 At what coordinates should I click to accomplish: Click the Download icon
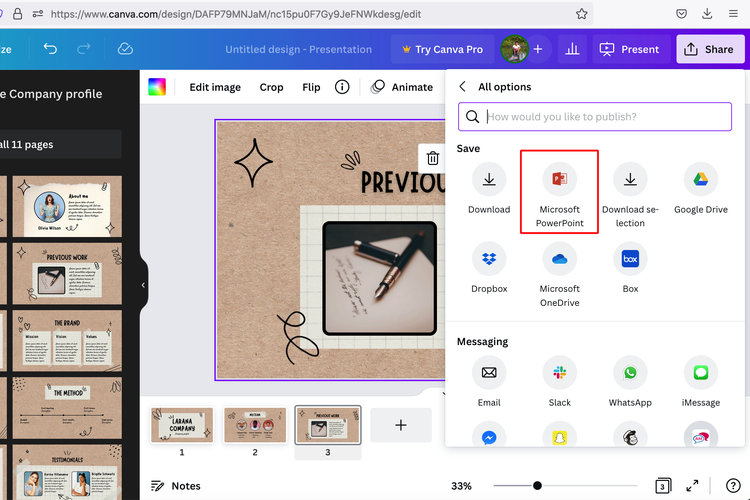pyautogui.click(x=488, y=180)
